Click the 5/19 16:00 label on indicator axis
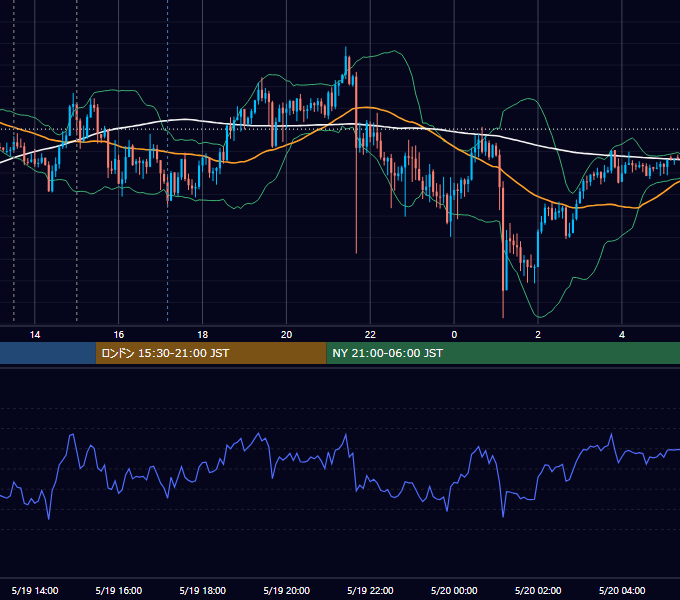680x600 pixels. (x=118, y=590)
